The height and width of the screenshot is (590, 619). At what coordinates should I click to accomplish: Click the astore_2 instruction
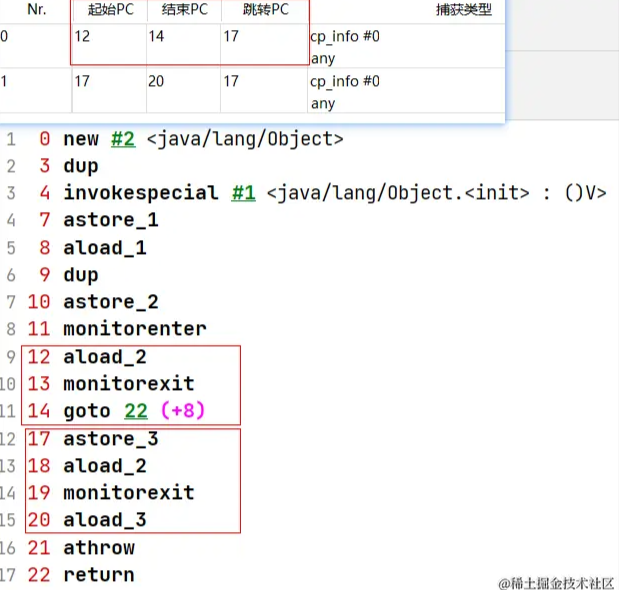pos(111,302)
